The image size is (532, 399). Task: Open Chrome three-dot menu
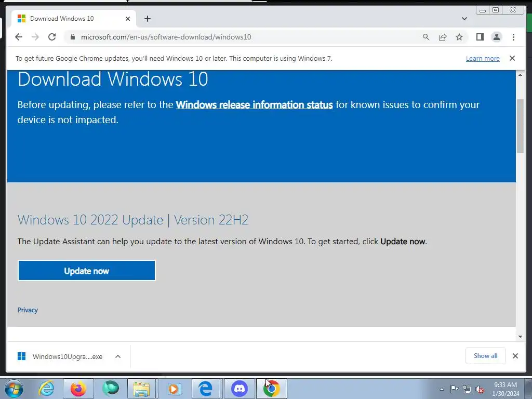tap(513, 37)
